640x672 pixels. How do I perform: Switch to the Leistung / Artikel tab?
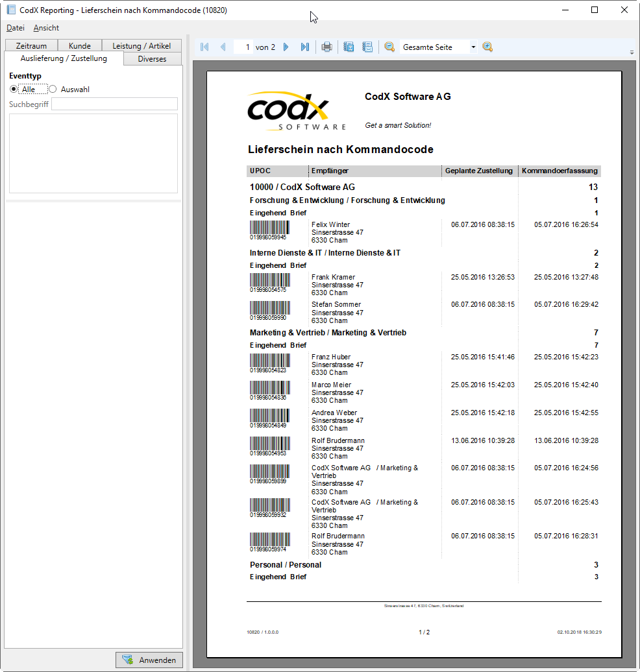click(x=142, y=46)
